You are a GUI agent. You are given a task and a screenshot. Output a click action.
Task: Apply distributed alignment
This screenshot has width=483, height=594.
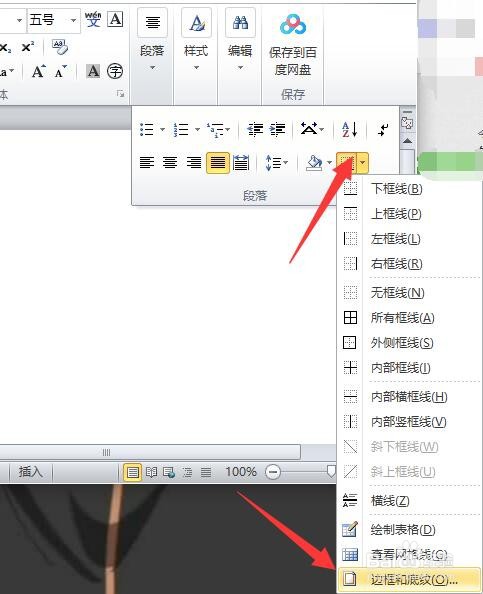(x=241, y=163)
